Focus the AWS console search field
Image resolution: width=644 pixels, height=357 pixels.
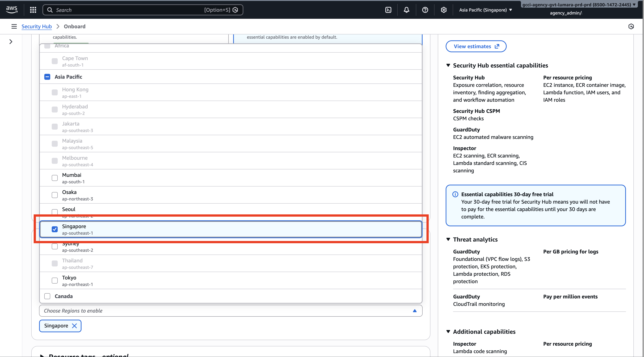pyautogui.click(x=143, y=10)
